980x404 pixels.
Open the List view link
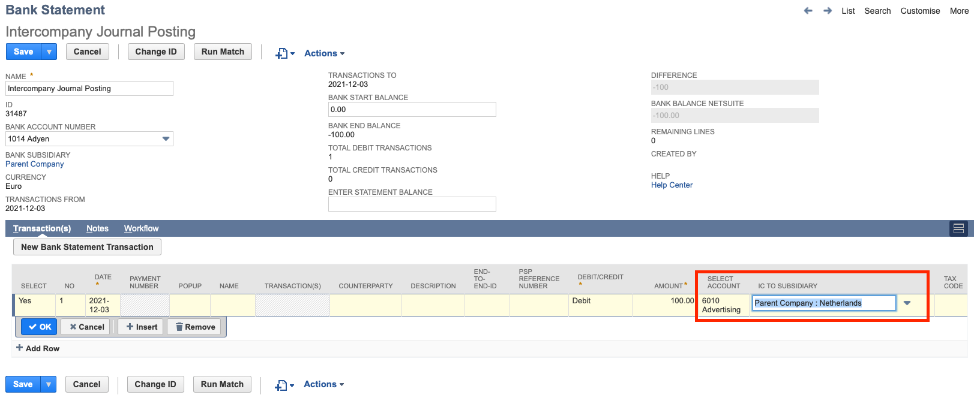848,11
